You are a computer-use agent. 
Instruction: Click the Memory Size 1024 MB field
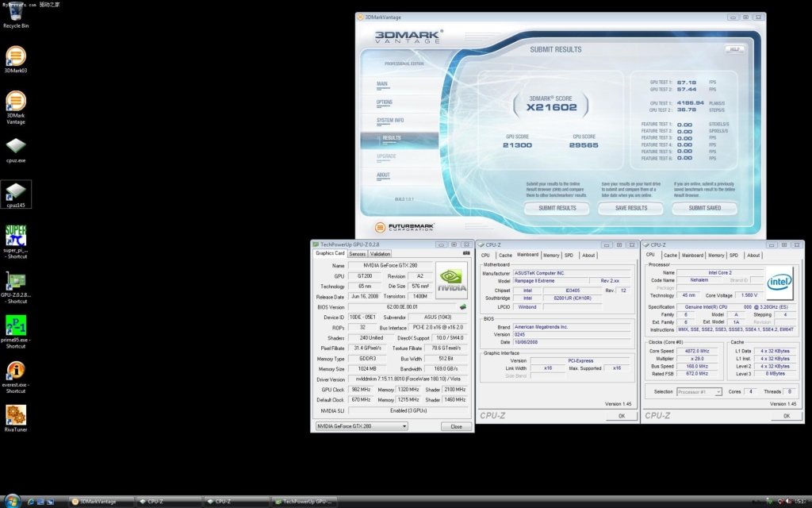pyautogui.click(x=367, y=368)
